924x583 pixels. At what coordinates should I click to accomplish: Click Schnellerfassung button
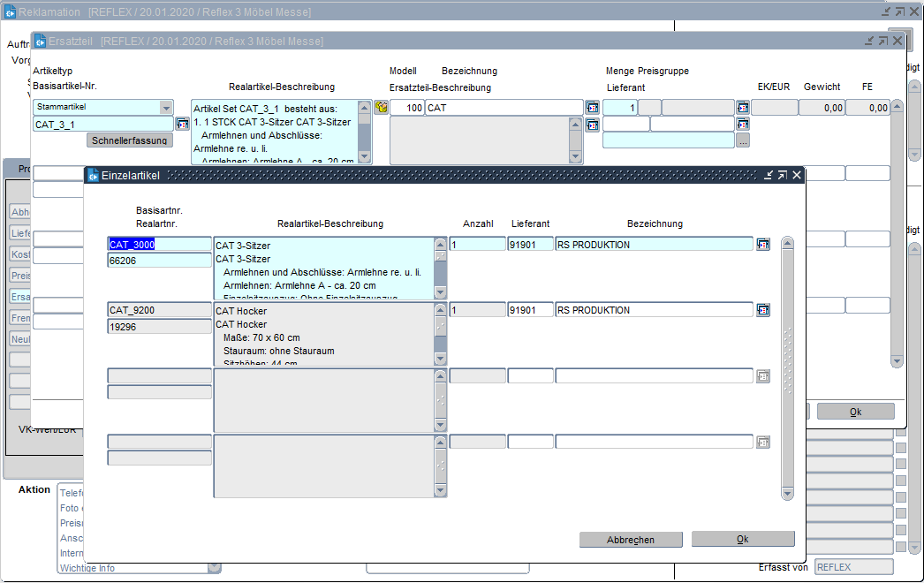(131, 140)
